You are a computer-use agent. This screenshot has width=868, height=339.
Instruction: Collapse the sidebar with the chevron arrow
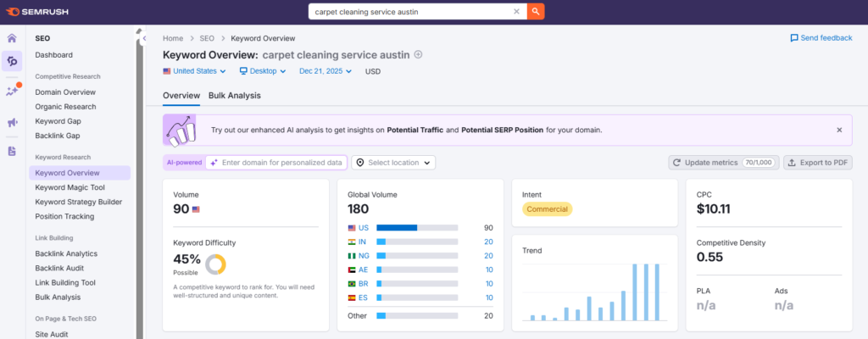coord(144,38)
